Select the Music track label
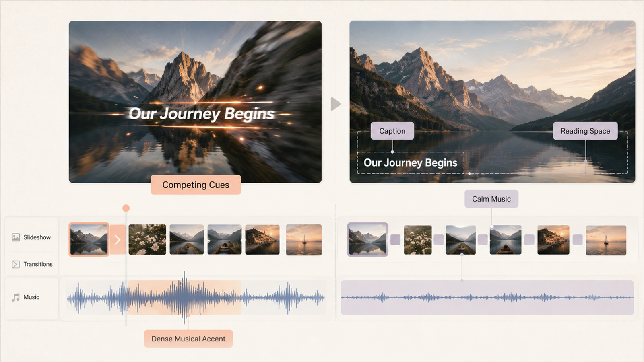 [31, 297]
